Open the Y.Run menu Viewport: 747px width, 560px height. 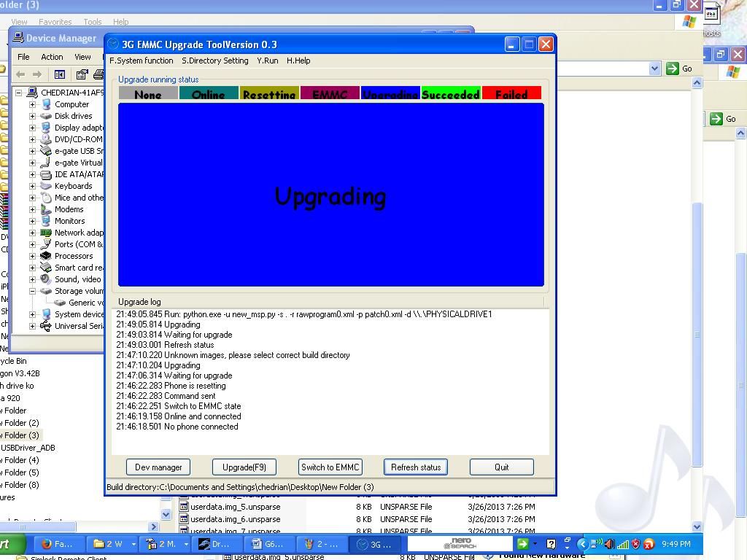click(x=267, y=61)
